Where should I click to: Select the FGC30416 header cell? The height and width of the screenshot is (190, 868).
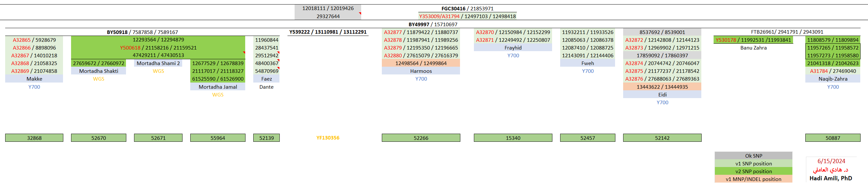pos(467,8)
